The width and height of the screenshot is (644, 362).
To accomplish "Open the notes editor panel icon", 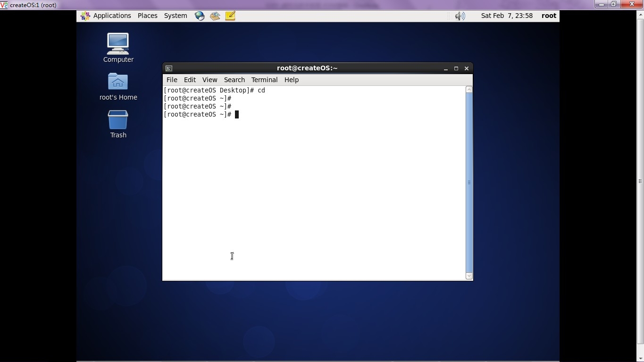I will (230, 16).
